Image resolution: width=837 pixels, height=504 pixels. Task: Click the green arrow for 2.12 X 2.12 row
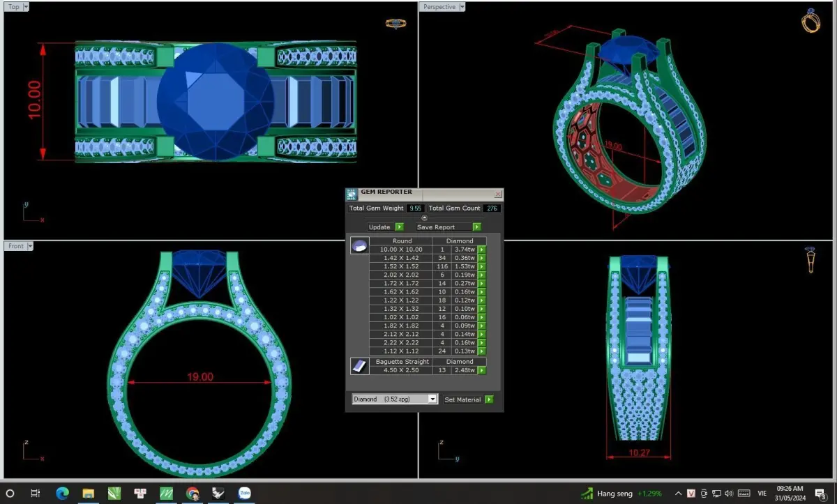(x=482, y=334)
